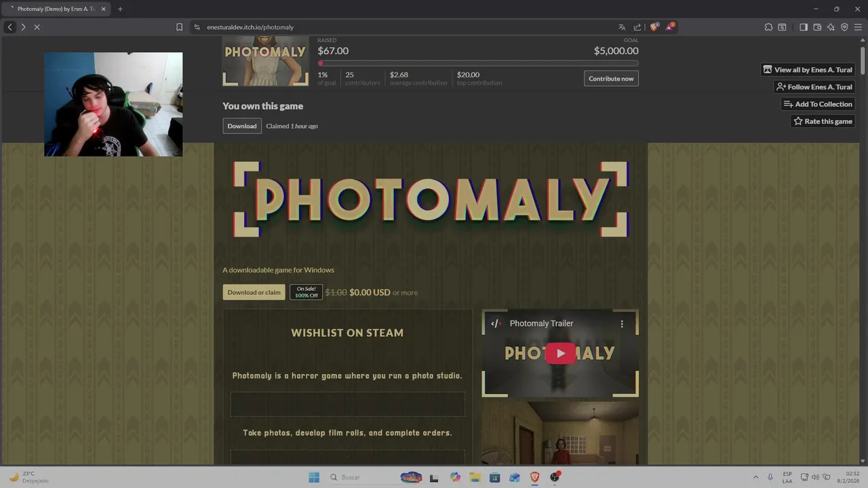Viewport: 868px width, 488px height.
Task: Stop the page loading with the X button
Action: pyautogui.click(x=37, y=27)
